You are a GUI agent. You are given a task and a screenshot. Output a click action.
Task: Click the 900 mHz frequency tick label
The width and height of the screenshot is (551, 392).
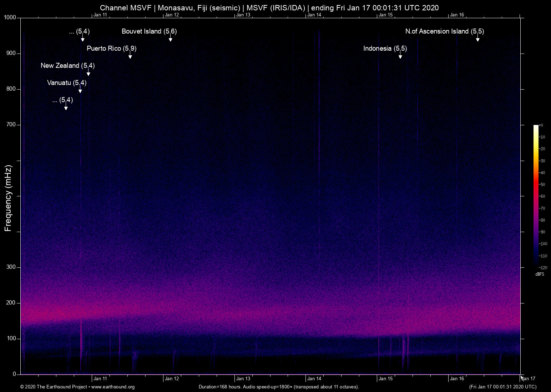(x=11, y=53)
